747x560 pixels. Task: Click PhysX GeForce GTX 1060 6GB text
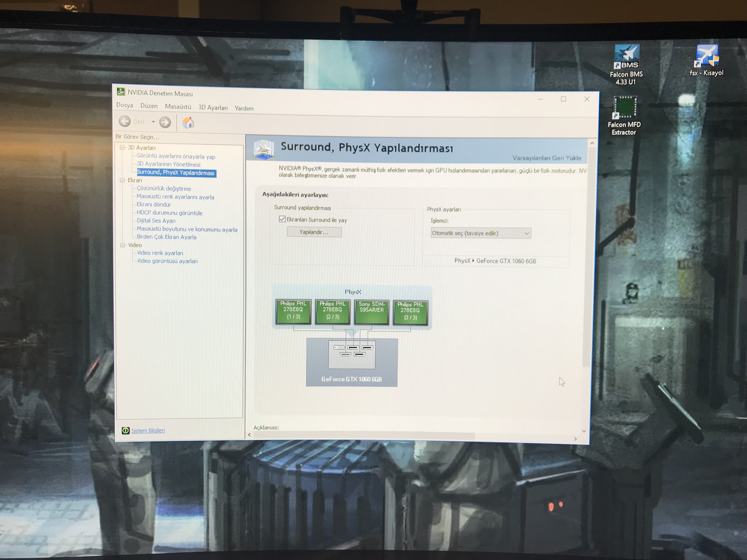click(495, 261)
